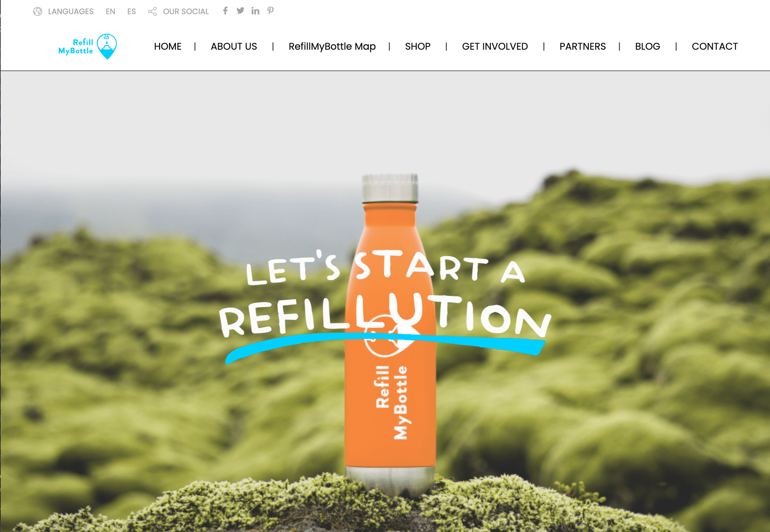Open the Pinterest icon link
This screenshot has height=532, width=770.
[x=271, y=11]
